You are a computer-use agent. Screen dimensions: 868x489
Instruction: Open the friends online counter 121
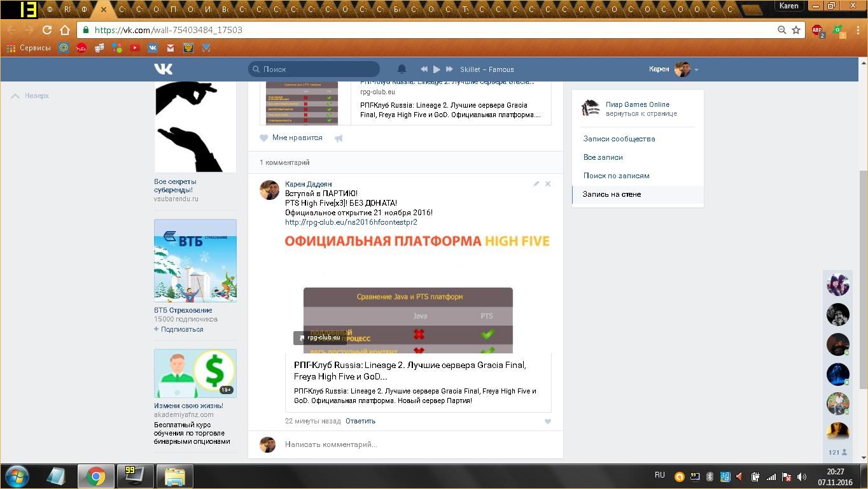[x=837, y=452]
